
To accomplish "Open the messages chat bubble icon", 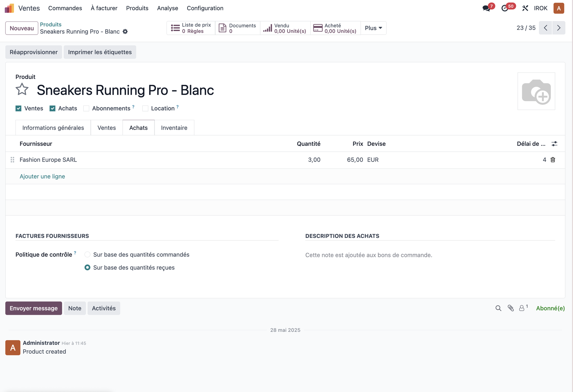I will [x=486, y=8].
